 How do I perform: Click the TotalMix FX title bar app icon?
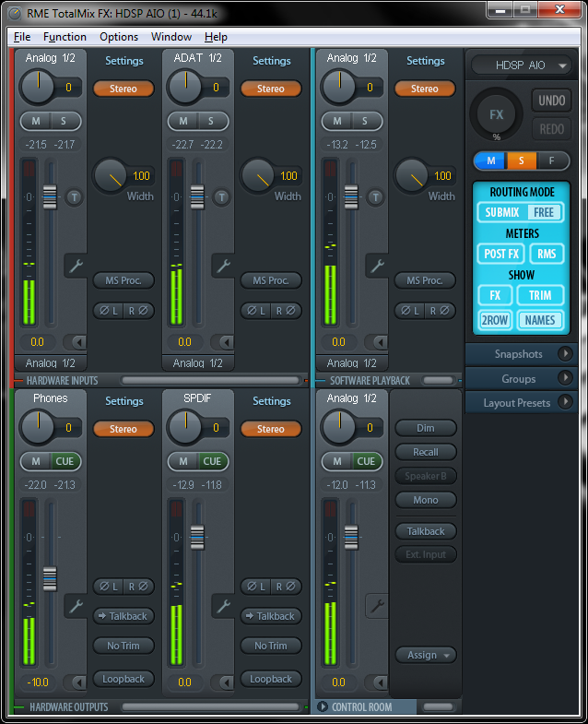coord(15,14)
